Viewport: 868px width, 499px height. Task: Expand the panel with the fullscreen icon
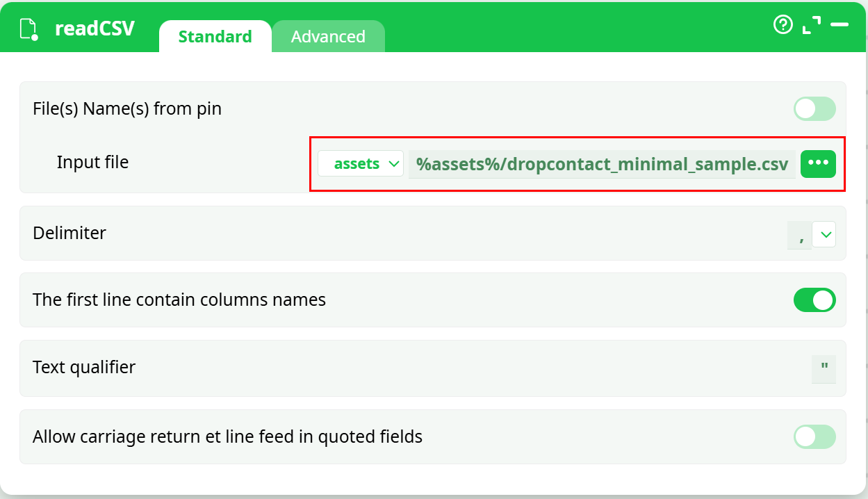(811, 25)
